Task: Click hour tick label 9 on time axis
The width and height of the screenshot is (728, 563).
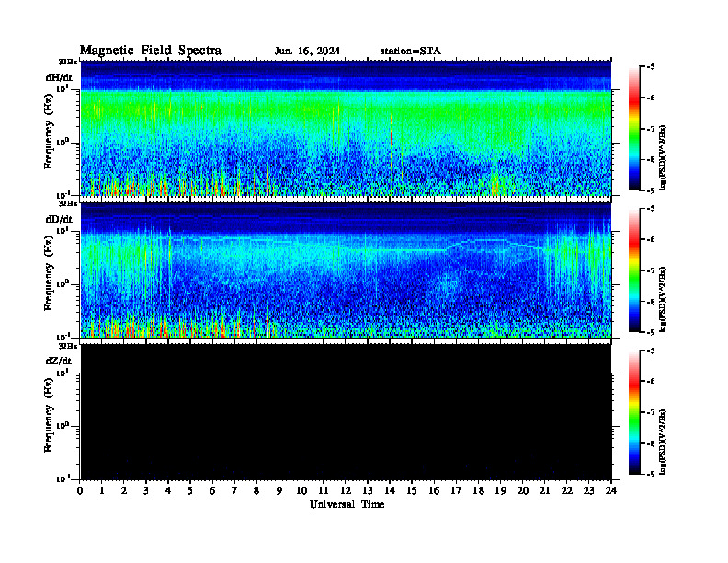Action: (279, 491)
